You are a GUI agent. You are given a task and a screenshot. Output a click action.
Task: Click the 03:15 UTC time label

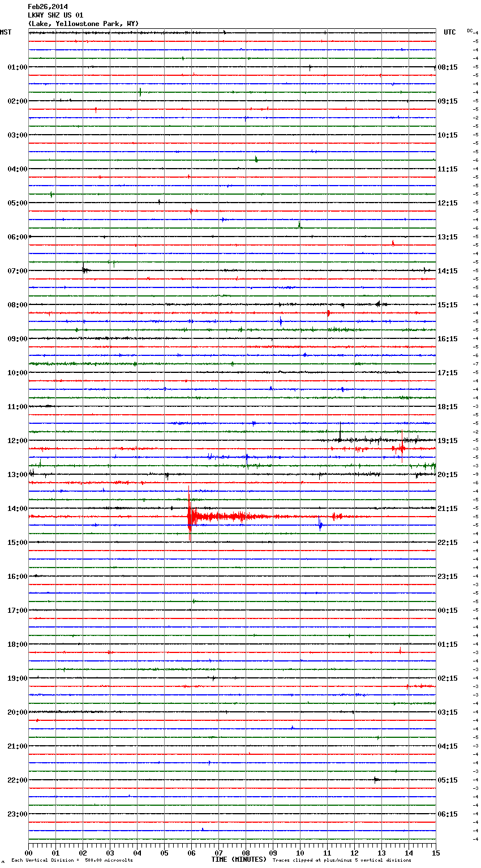click(x=448, y=712)
